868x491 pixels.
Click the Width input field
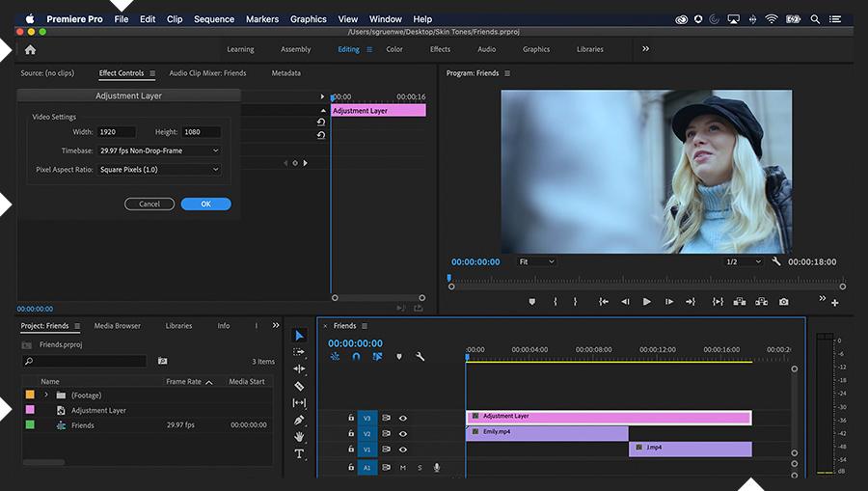click(x=117, y=132)
